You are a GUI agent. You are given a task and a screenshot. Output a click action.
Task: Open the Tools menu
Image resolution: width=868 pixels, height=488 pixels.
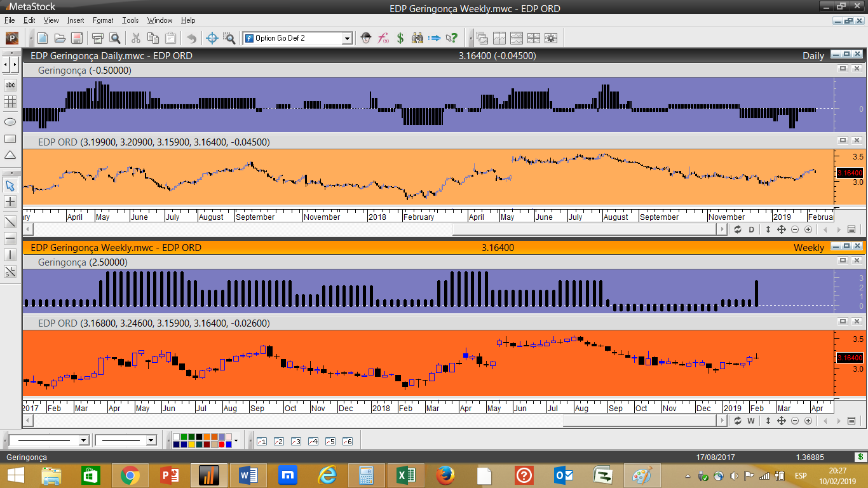click(x=130, y=20)
